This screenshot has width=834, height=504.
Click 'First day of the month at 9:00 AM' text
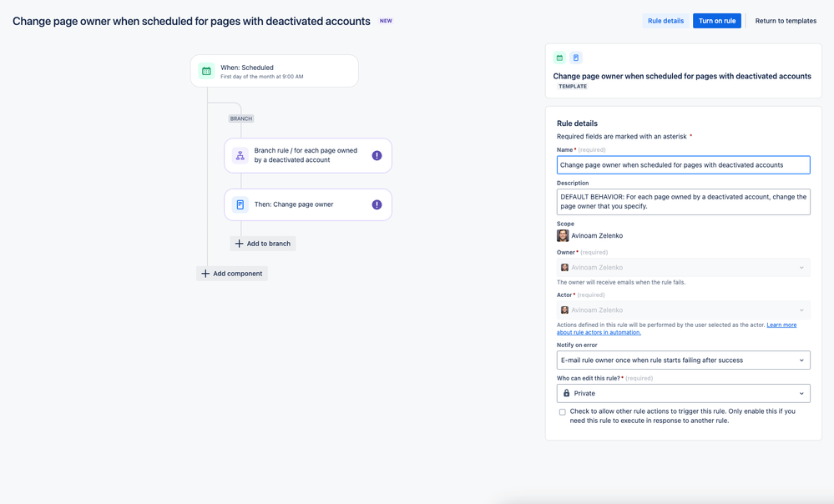[x=261, y=77]
